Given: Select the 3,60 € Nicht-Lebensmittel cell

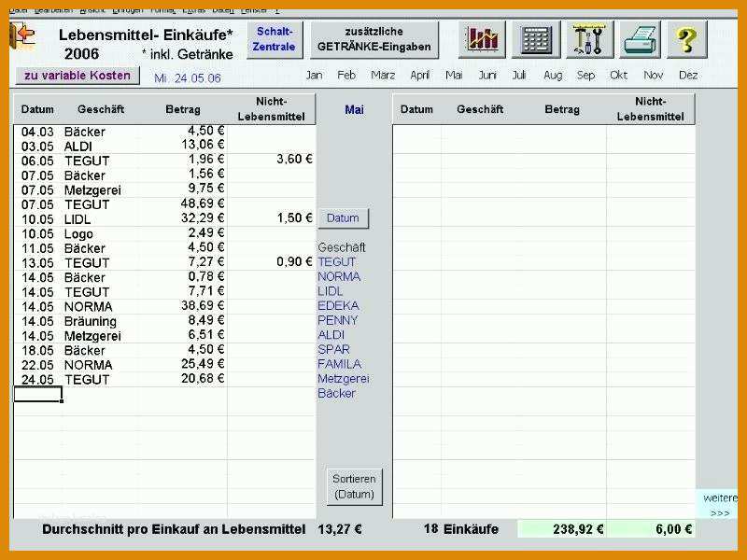Looking at the screenshot, I should 272,160.
